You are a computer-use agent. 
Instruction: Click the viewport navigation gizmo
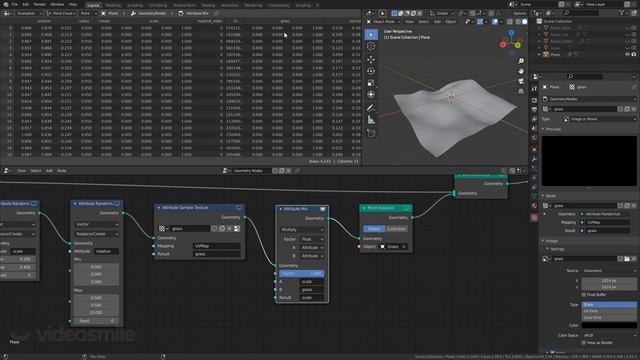(x=511, y=42)
